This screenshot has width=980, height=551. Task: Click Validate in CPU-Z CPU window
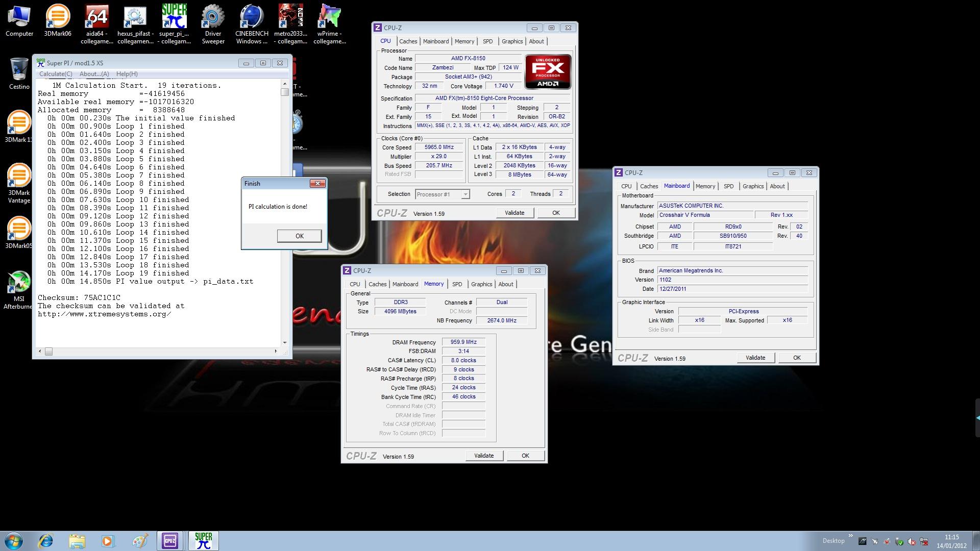(514, 213)
